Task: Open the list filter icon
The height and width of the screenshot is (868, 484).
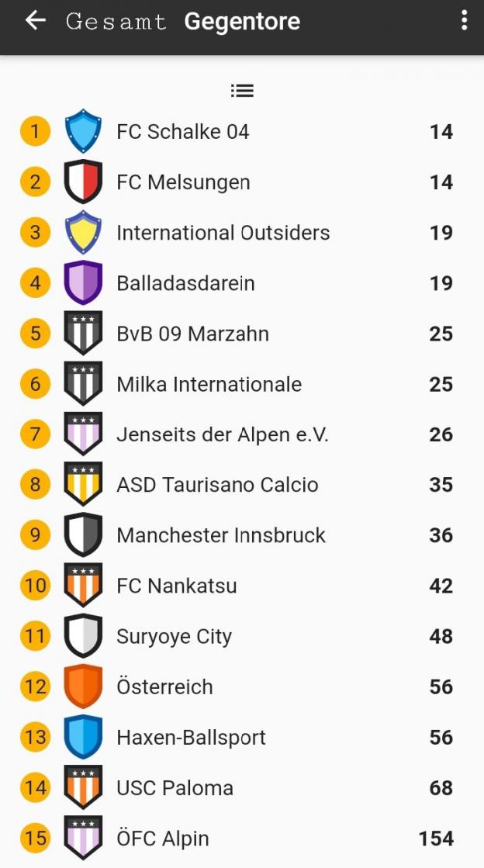Action: point(242,91)
